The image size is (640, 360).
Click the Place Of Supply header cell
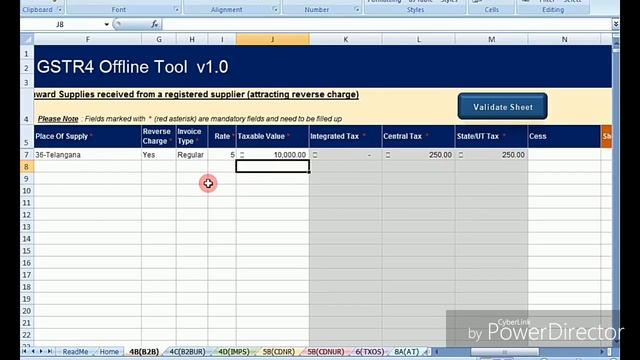pyautogui.click(x=88, y=136)
